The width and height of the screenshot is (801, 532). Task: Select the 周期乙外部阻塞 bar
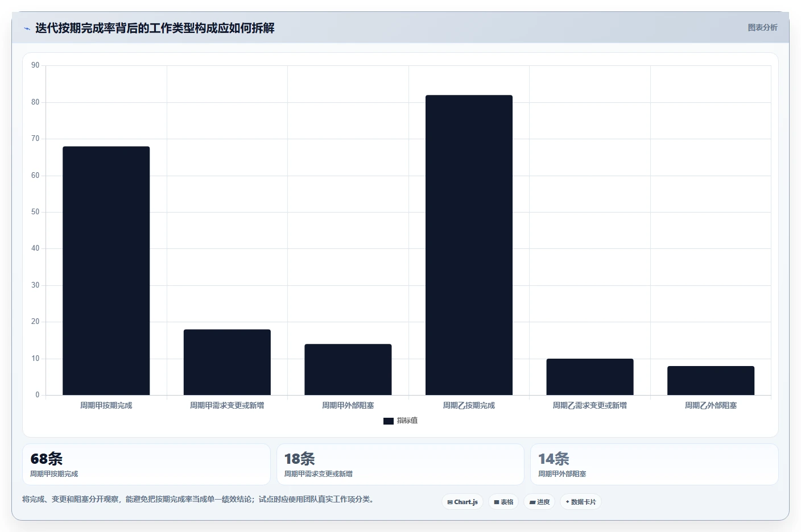[x=711, y=380]
